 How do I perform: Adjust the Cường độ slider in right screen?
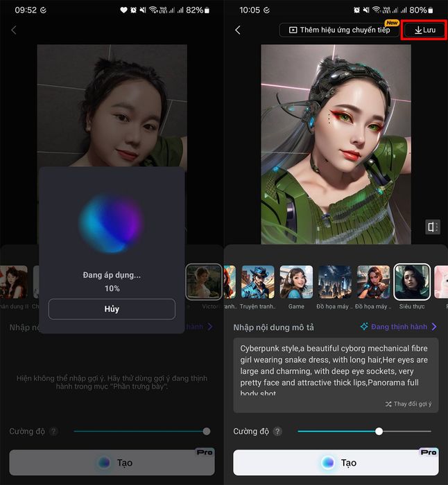(x=379, y=431)
